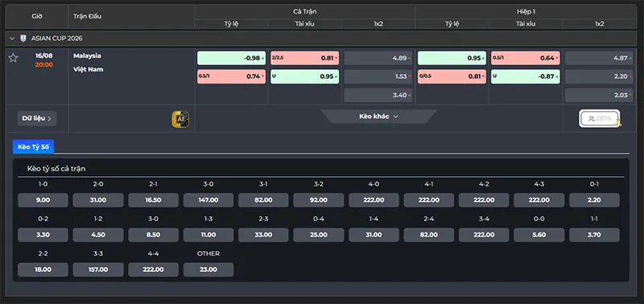This screenshot has height=304, width=644.
Task: Pick first-half 1x2 odds 4.87
Action: (x=599, y=58)
